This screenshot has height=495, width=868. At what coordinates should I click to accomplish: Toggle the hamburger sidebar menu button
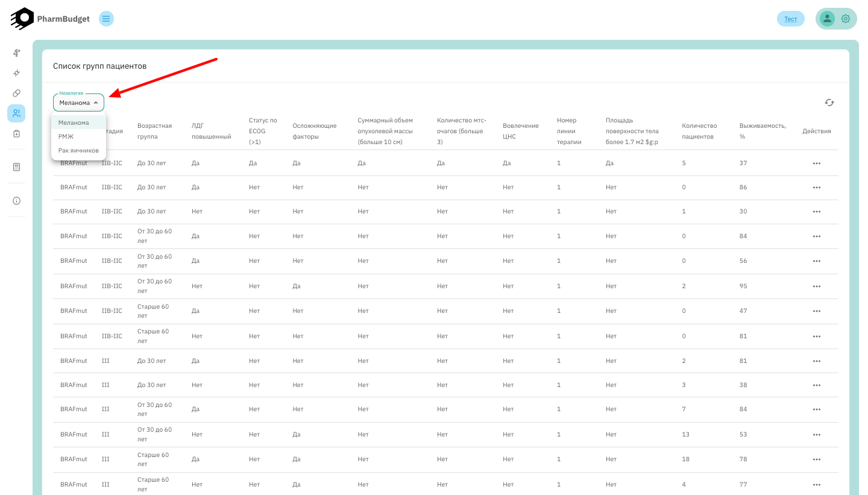click(x=106, y=19)
